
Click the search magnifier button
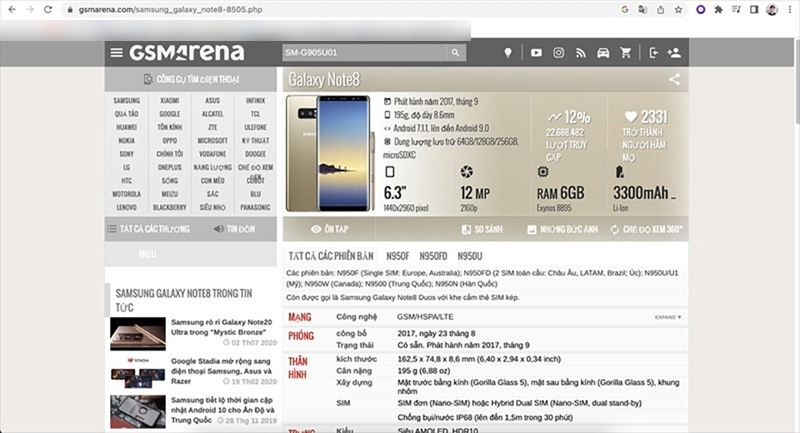pyautogui.click(x=455, y=53)
